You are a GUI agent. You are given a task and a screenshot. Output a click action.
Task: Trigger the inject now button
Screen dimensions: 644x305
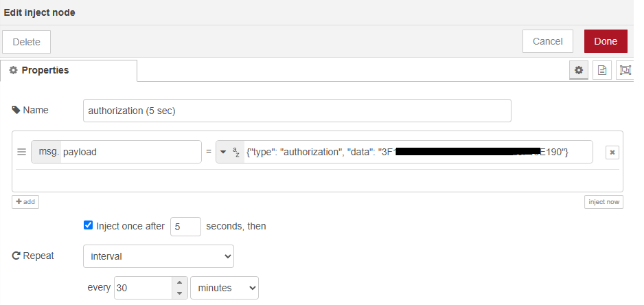point(603,202)
